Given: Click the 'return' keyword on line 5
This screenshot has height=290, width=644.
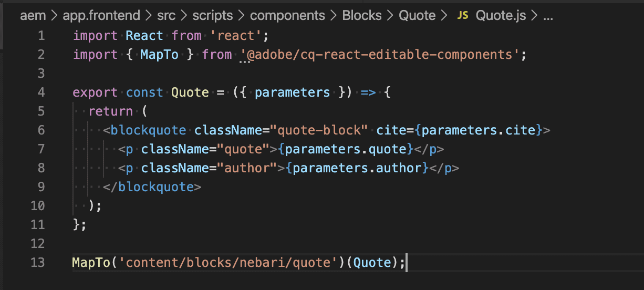Looking at the screenshot, I should coord(110,111).
